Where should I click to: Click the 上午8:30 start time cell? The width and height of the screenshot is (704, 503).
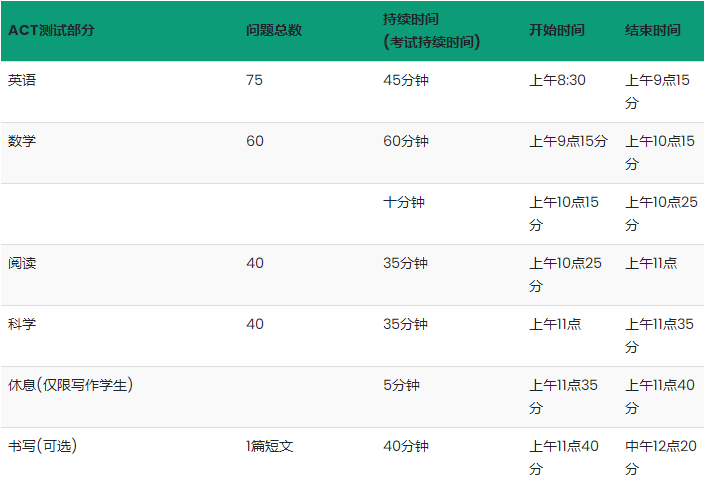click(557, 80)
